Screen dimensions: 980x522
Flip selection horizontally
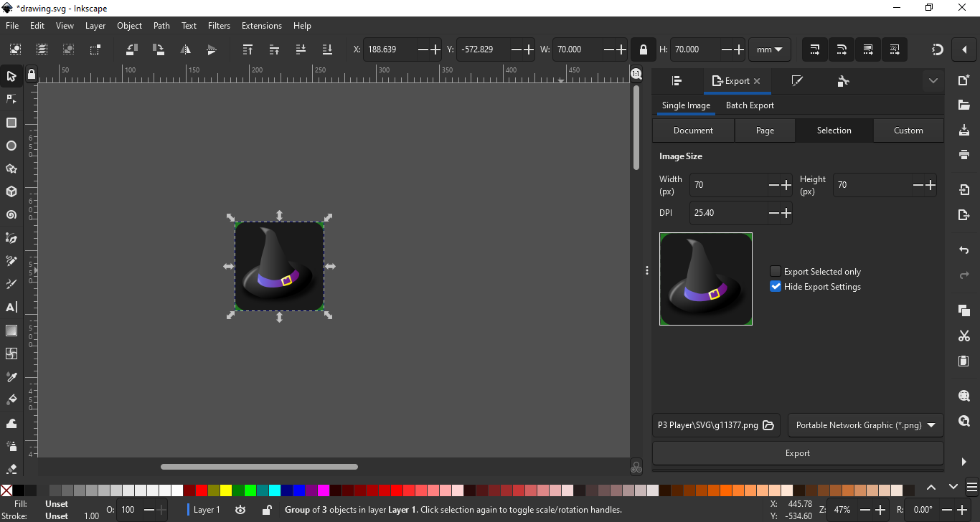click(x=185, y=49)
